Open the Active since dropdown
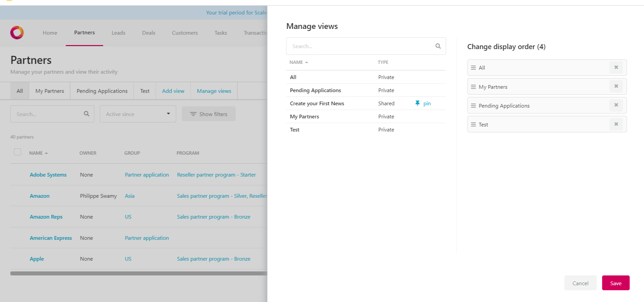The height and width of the screenshot is (302, 644). coord(138,114)
